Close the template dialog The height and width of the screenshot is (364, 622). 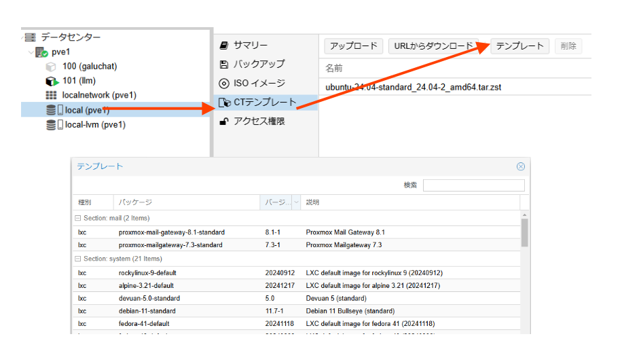pyautogui.click(x=521, y=166)
